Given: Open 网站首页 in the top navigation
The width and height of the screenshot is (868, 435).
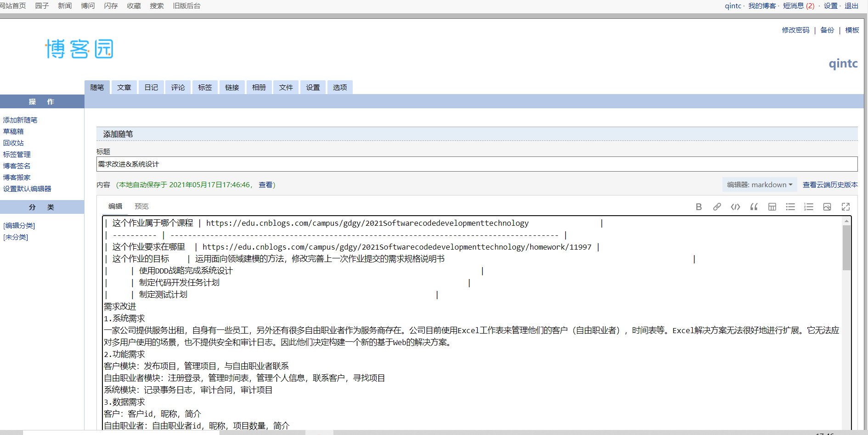Looking at the screenshot, I should (x=13, y=6).
